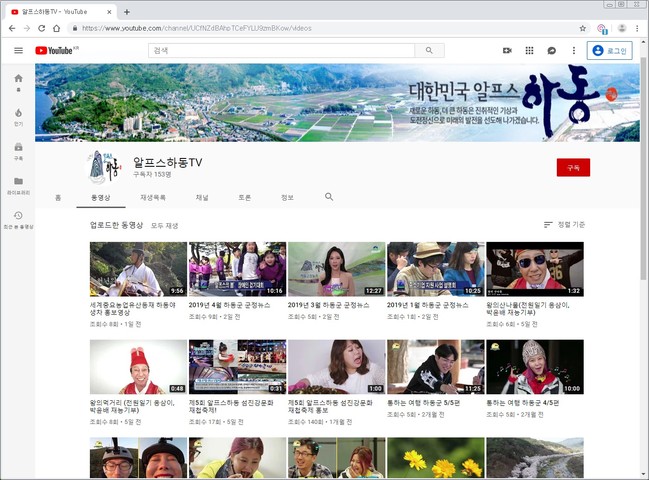This screenshot has width=649, height=480.
Task: Open the three-dot settings menu in YouTube header
Action: coord(573,50)
